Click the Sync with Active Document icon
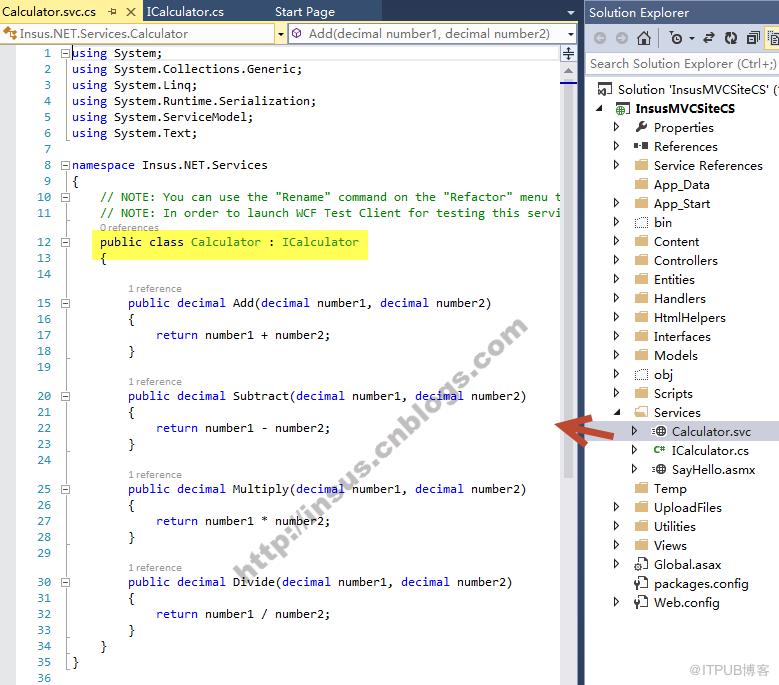Viewport: 779px width, 685px height. click(709, 38)
